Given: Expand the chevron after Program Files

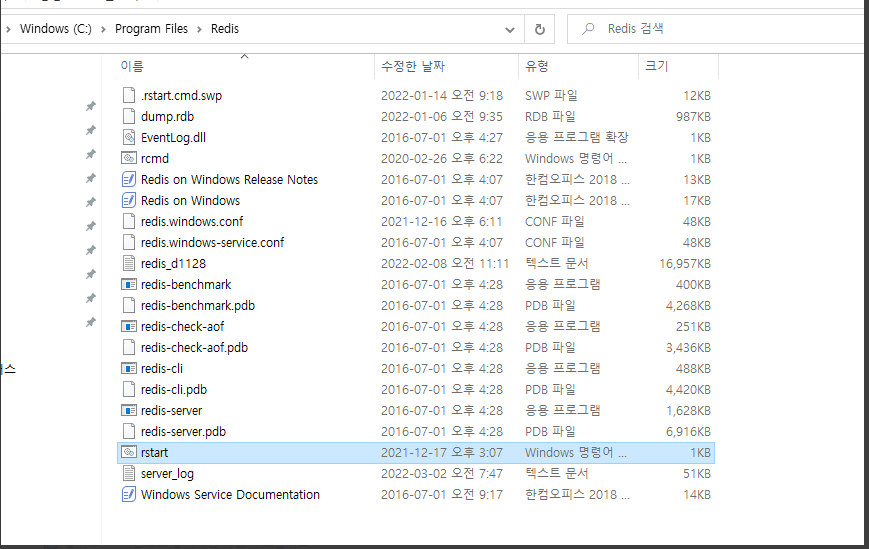Looking at the screenshot, I should click(199, 29).
